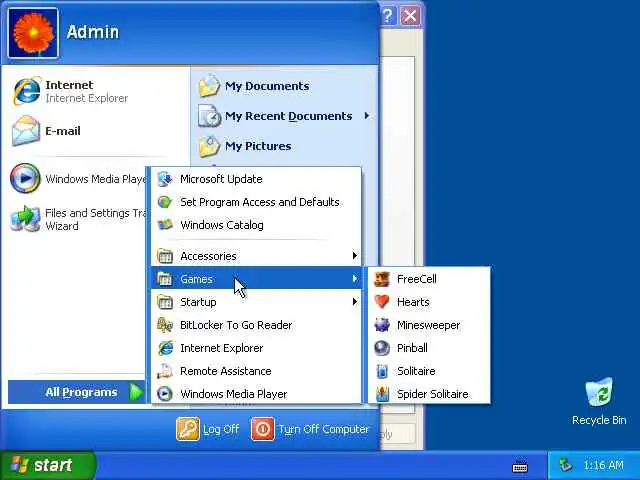The width and height of the screenshot is (640, 480).
Task: Click the 1:16 AM taskbar clock
Action: pyautogui.click(x=604, y=465)
